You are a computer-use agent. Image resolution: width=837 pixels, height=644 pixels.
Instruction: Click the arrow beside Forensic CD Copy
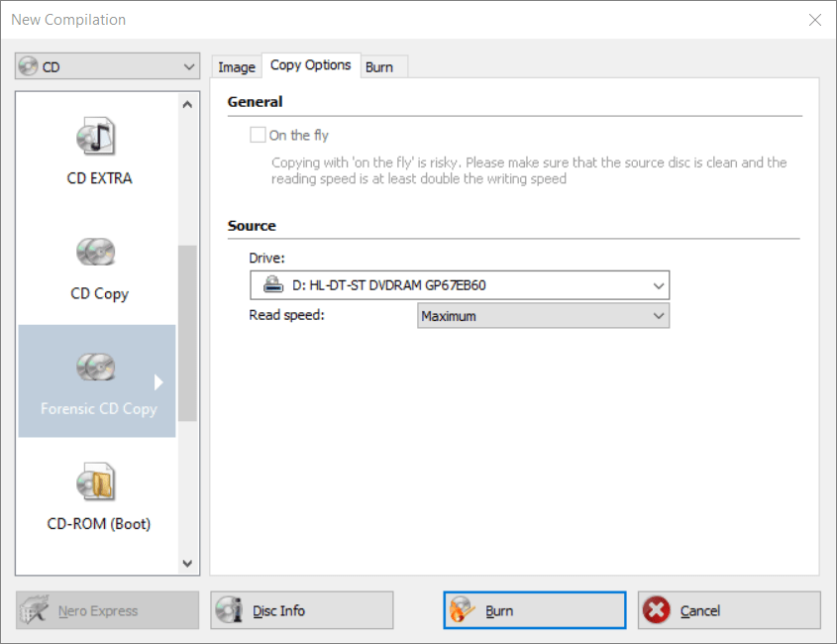(x=158, y=382)
